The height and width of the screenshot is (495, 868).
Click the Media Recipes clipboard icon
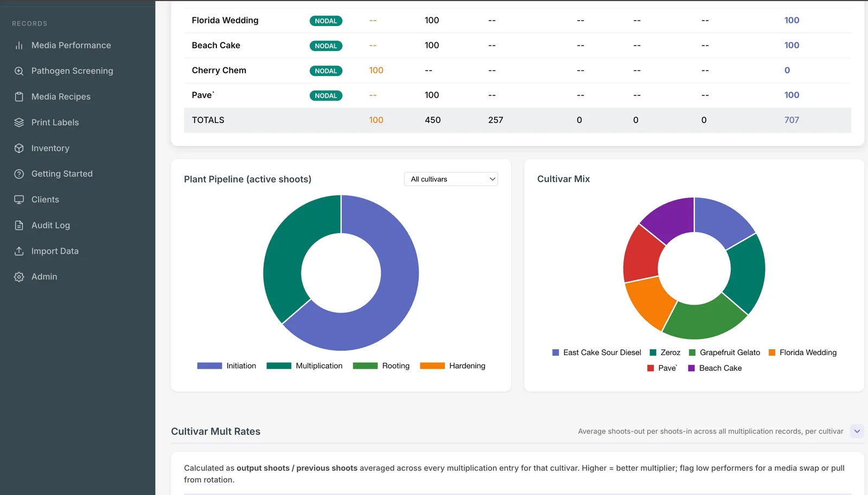(19, 97)
